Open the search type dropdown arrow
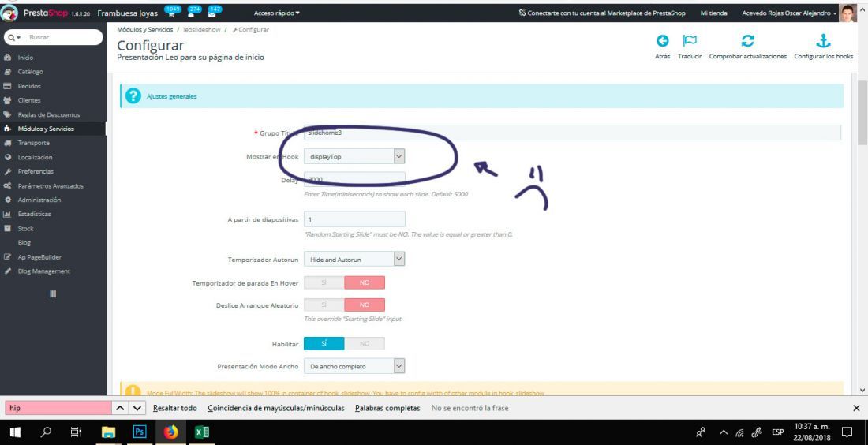Viewport: 868px width, 445px height. click(x=15, y=37)
